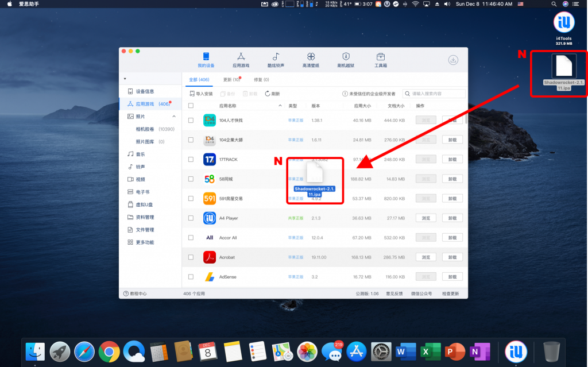Click 浏览 button for A4 Player
This screenshot has height=367, width=588.
tap(426, 218)
